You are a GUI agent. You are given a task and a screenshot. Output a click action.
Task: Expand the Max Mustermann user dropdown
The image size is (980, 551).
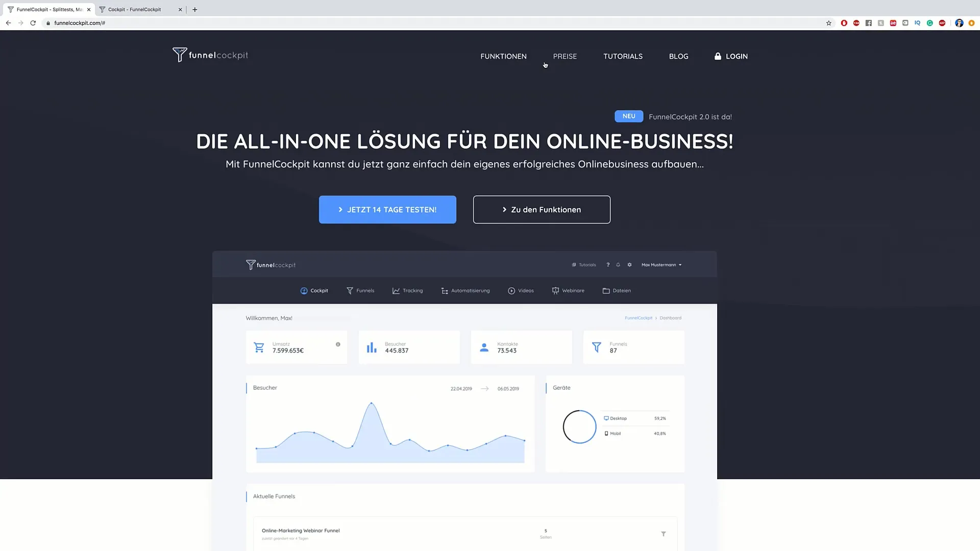coord(660,264)
